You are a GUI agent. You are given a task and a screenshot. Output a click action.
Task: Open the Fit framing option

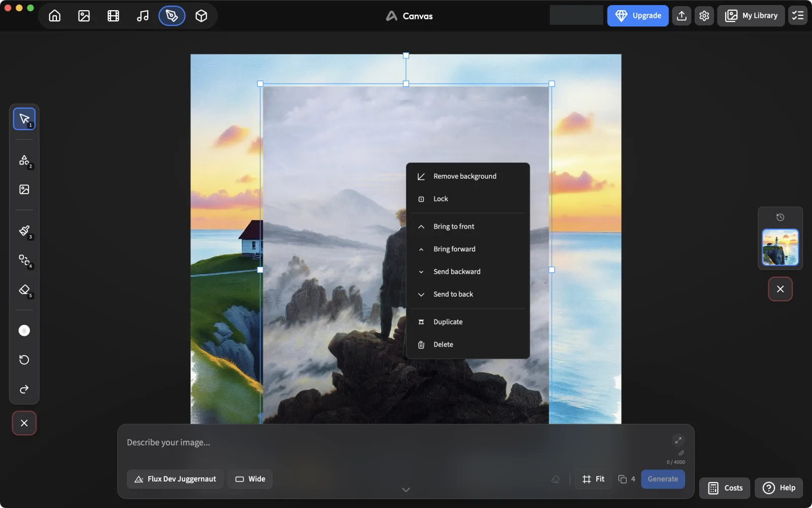(x=593, y=479)
